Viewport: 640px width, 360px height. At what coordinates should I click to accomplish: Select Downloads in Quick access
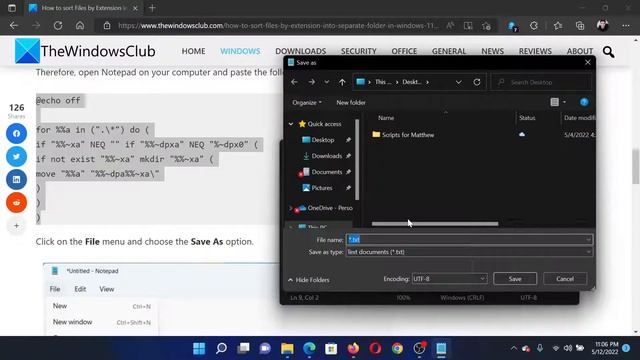point(327,156)
